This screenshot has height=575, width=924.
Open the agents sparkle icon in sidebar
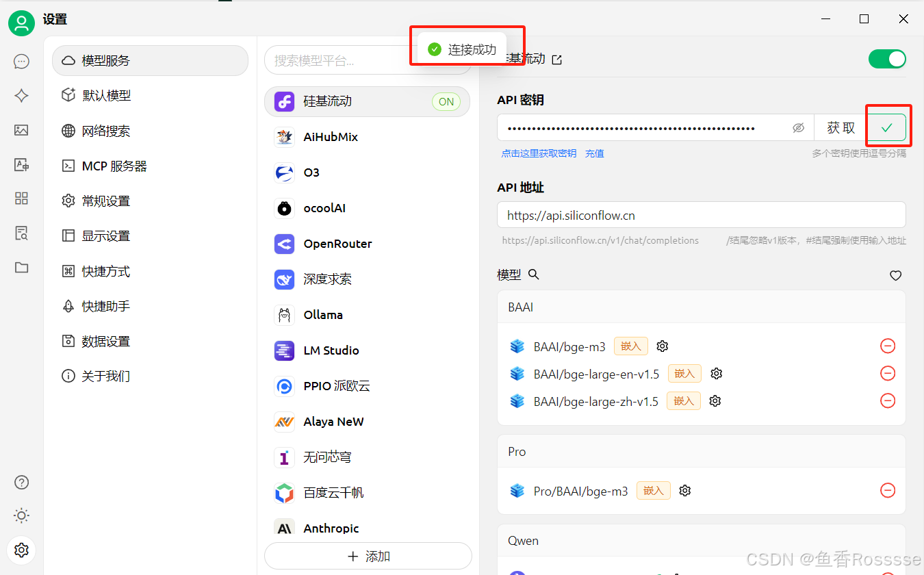(x=21, y=96)
